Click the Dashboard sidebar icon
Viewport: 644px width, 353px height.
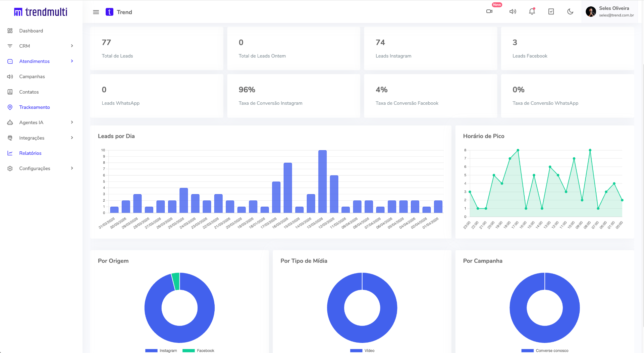10,31
